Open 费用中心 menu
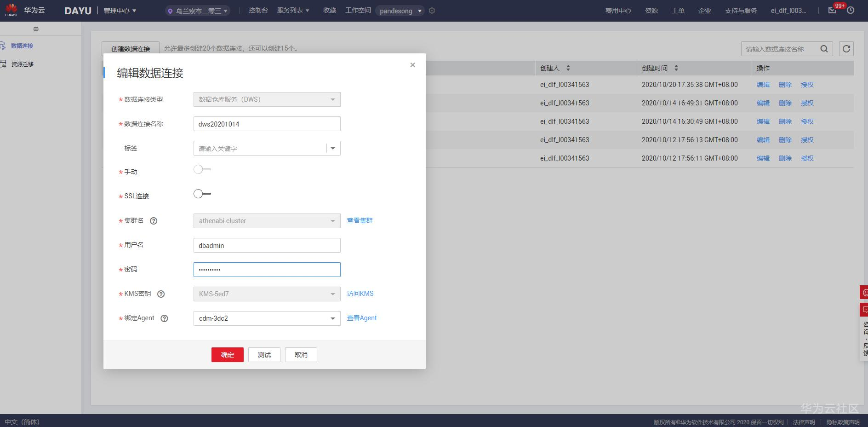Image resolution: width=868 pixels, height=427 pixels. click(618, 11)
